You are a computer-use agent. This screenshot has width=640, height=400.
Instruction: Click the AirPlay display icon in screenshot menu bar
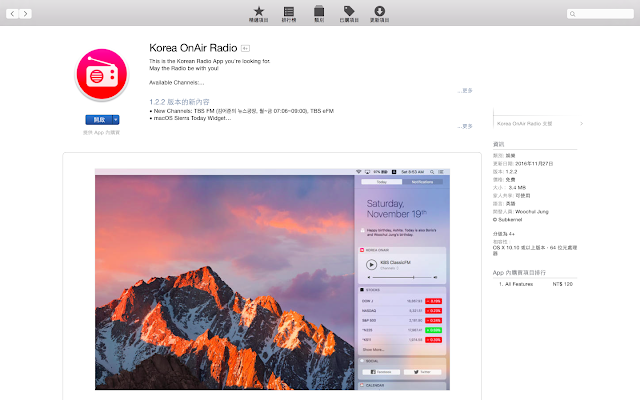point(367,172)
